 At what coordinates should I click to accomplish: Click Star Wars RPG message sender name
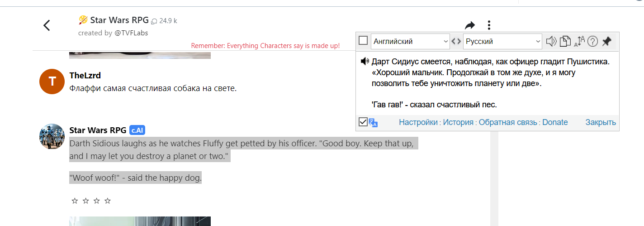click(98, 130)
